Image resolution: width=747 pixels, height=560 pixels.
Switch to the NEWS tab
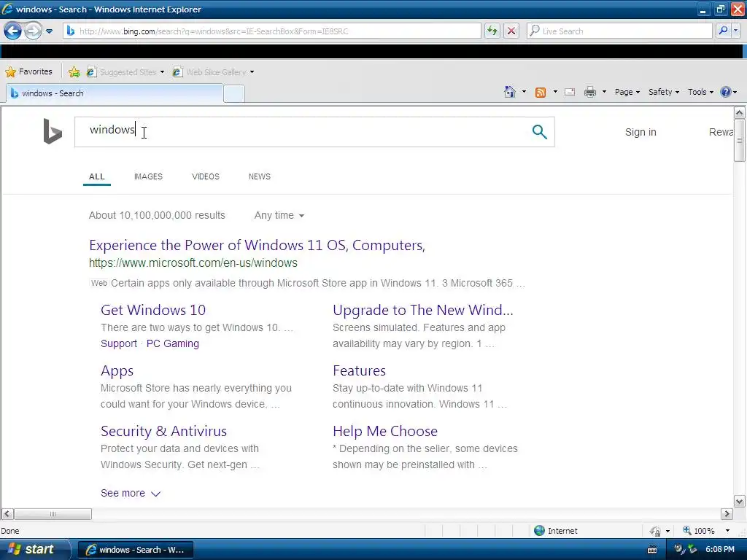coord(259,176)
